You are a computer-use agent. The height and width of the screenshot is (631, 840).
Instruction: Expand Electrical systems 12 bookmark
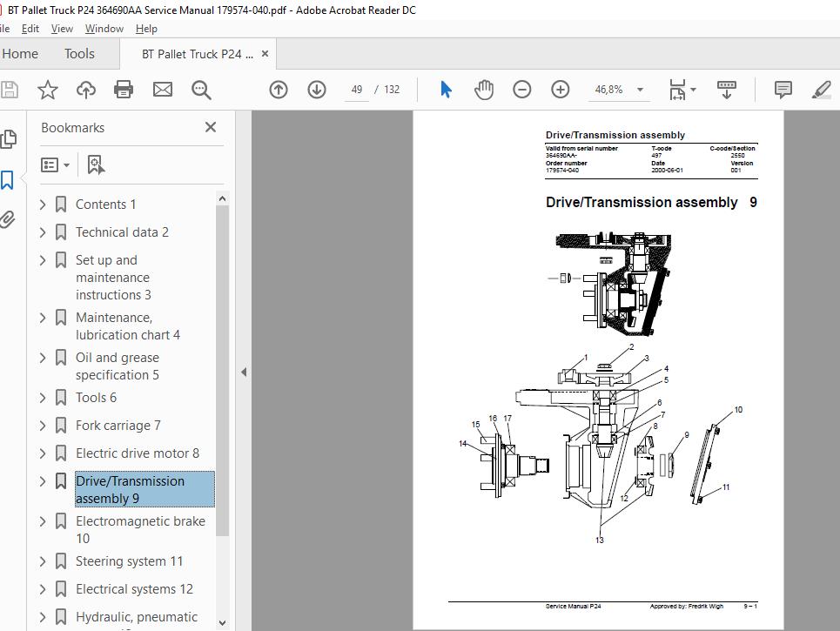tap(43, 589)
